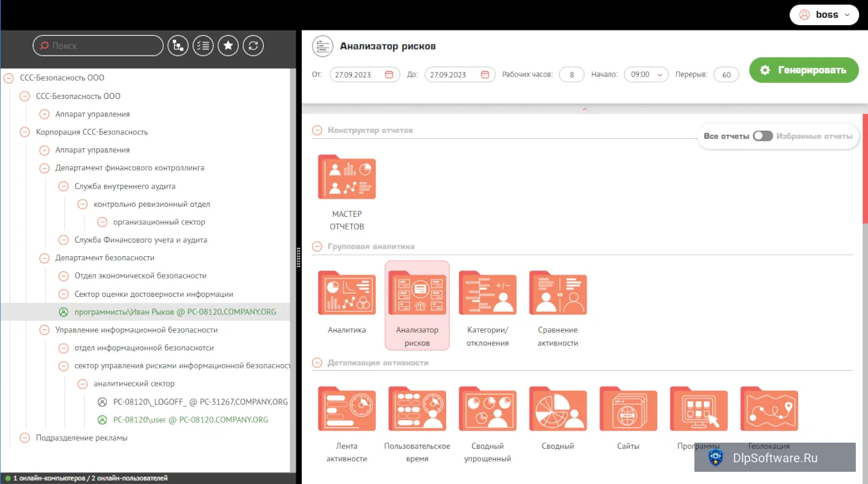Viewport: 868px width, 484px height.
Task: Open the Геолокация map report icon
Action: [770, 409]
